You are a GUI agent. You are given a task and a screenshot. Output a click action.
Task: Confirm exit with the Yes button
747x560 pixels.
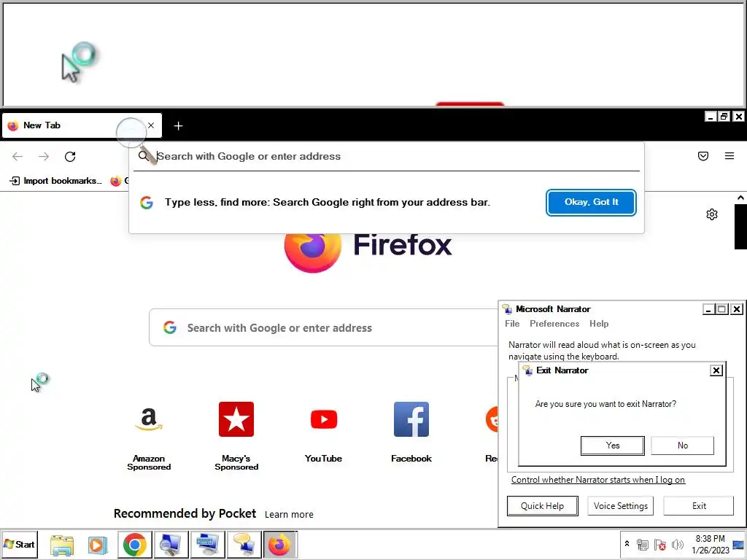(x=613, y=446)
